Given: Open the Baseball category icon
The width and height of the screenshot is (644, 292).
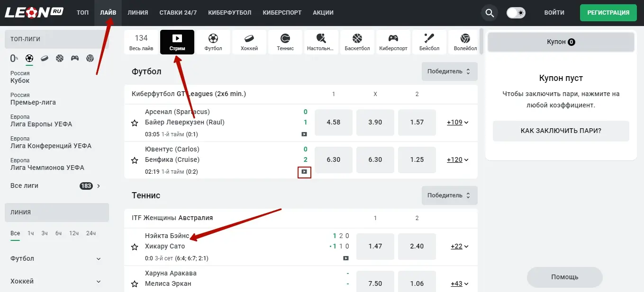Looking at the screenshot, I should pyautogui.click(x=429, y=42).
